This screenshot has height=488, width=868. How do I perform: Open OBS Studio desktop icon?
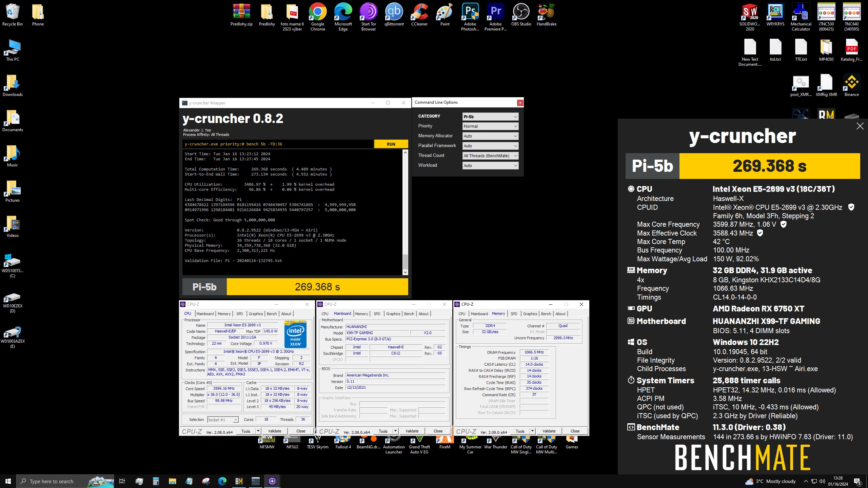pos(521,15)
